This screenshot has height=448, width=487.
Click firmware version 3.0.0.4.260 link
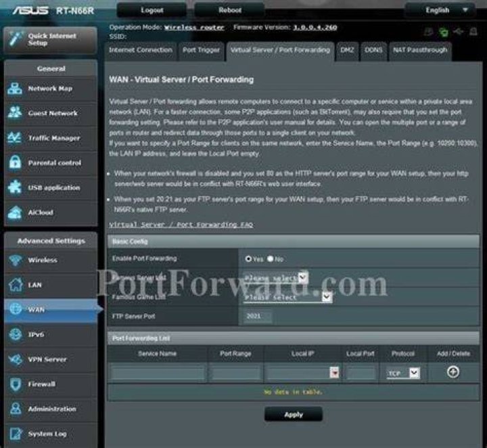tap(315, 27)
